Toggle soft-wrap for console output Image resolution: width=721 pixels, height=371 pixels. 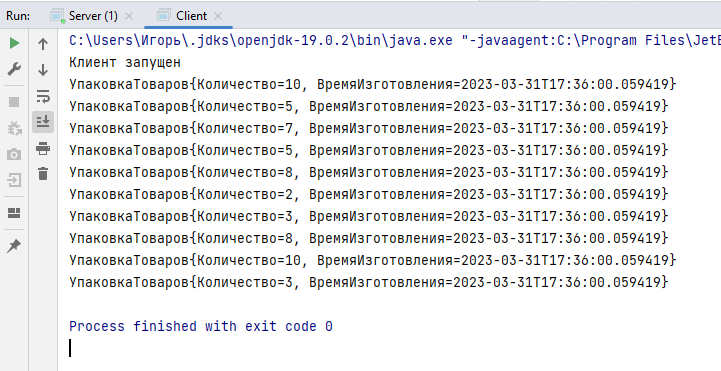point(43,96)
